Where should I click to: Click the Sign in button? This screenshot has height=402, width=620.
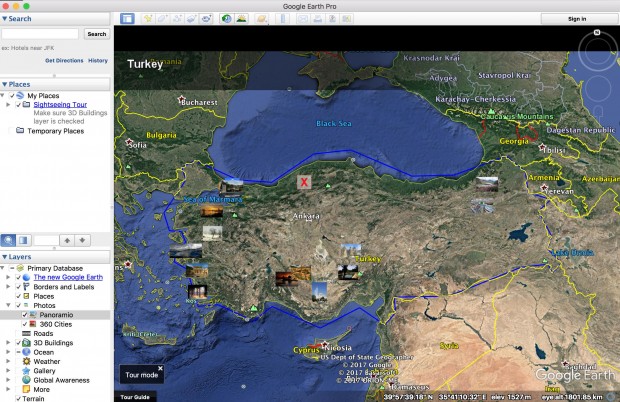pyautogui.click(x=577, y=19)
